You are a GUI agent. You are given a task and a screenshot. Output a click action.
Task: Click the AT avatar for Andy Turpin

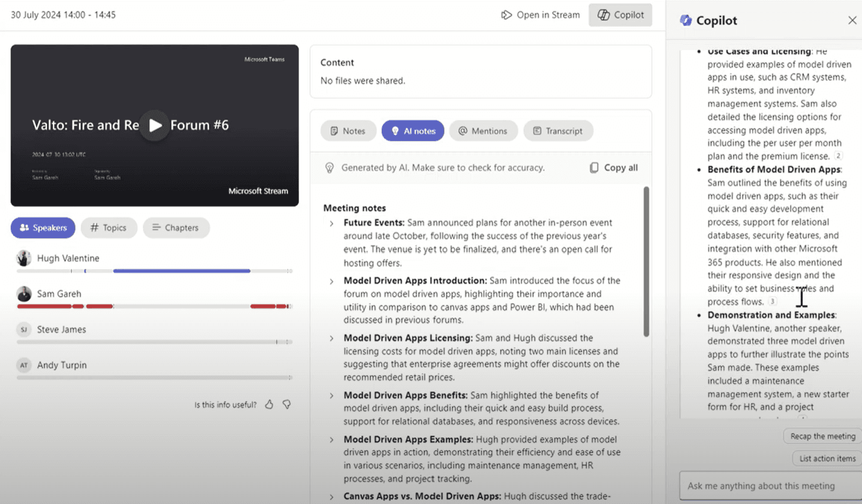point(24,365)
